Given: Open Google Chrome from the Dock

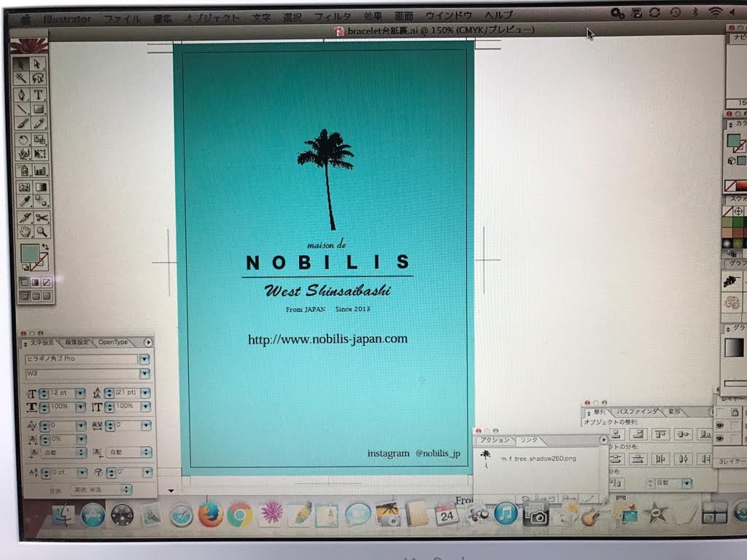Looking at the screenshot, I should [x=239, y=516].
